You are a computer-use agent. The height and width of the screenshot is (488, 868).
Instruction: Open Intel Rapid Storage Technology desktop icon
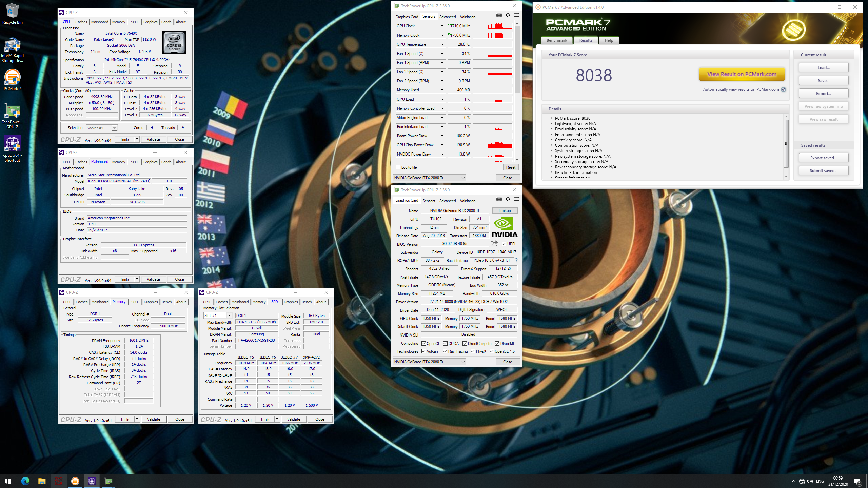tap(12, 50)
